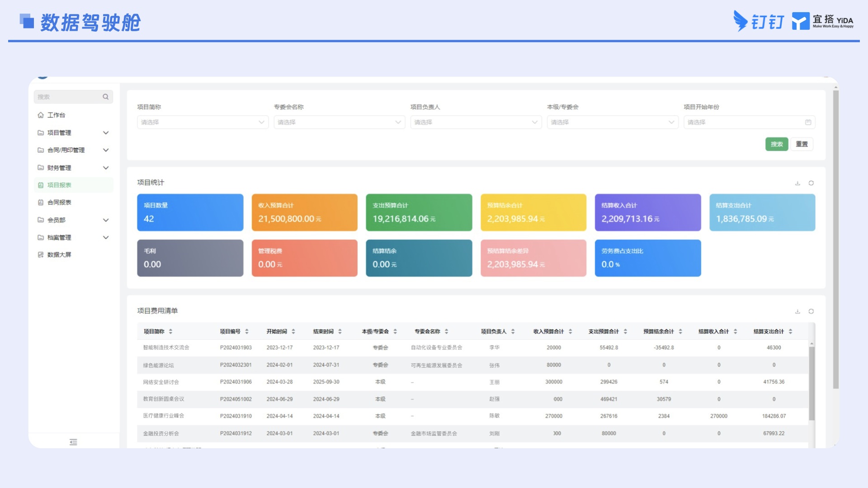Click the 智能制造技术交流会 row name
The image size is (868, 488).
pyautogui.click(x=166, y=347)
